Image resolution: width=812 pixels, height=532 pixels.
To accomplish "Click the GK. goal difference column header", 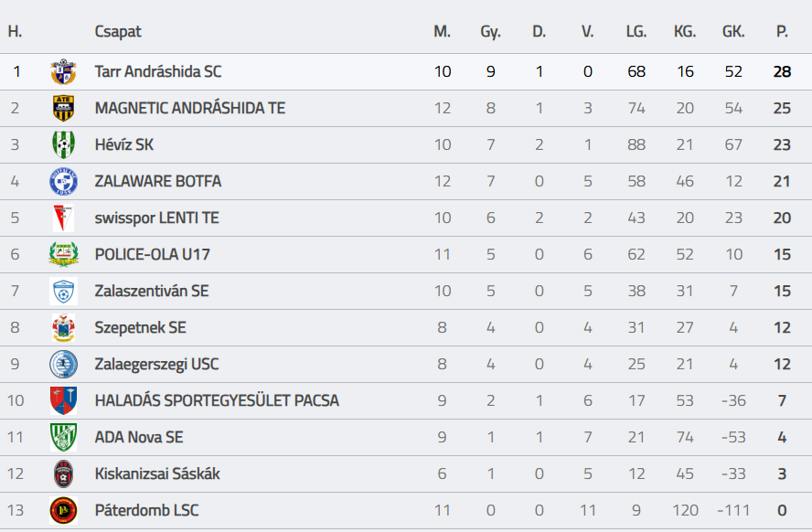I will 733,32.
